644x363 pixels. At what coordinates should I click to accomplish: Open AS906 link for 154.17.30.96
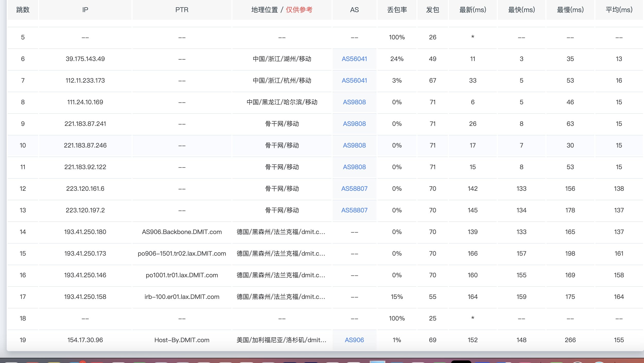(x=354, y=340)
